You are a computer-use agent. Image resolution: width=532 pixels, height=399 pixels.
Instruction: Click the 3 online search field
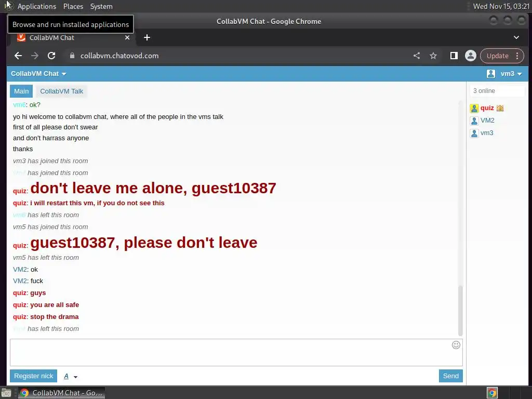[x=497, y=91]
